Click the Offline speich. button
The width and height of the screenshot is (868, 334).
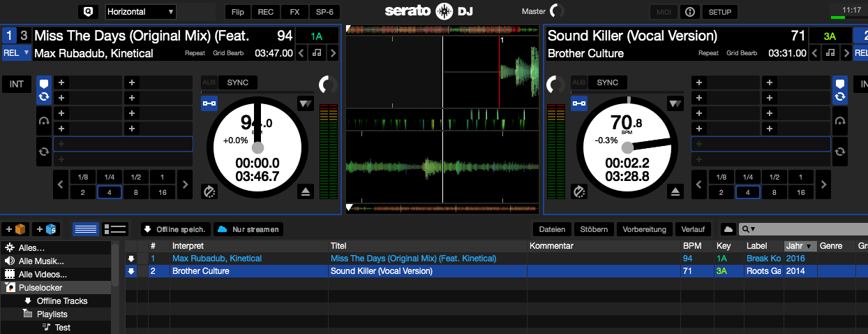(x=174, y=229)
